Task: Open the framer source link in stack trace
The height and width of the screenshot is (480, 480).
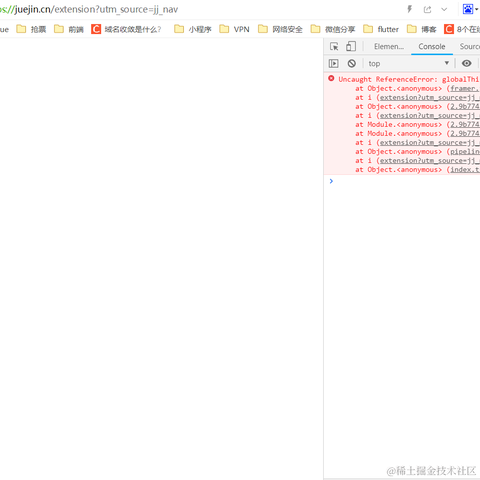Action: 465,89
